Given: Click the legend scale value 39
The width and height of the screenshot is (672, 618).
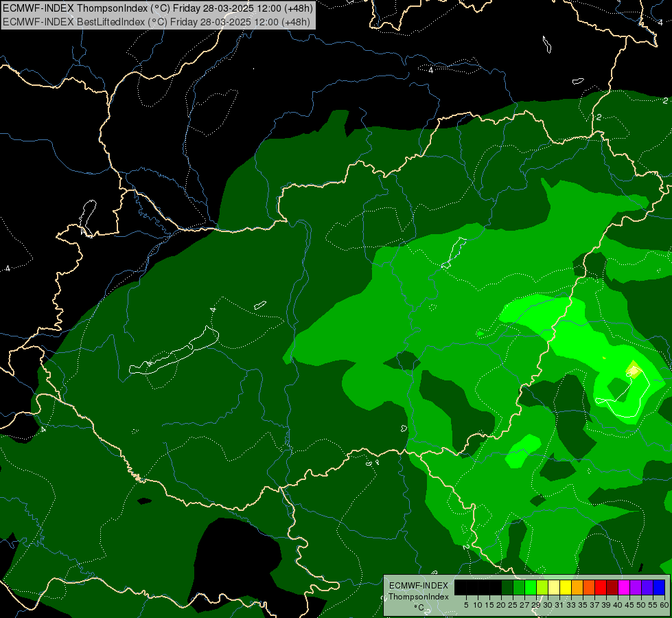Looking at the screenshot, I should coord(606,605).
